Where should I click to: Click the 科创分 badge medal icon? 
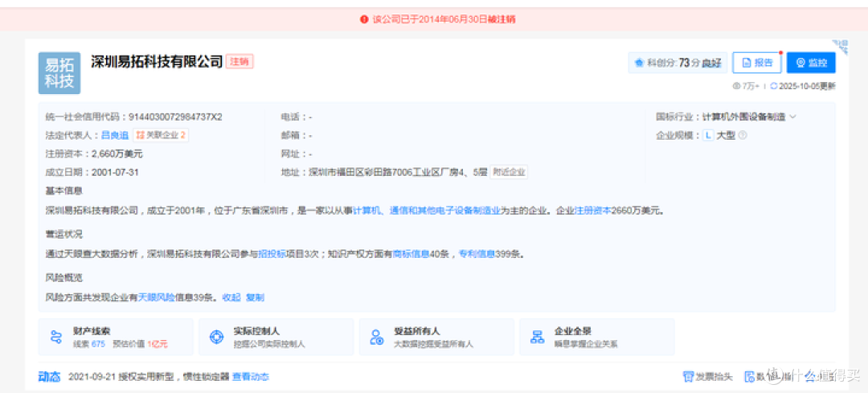639,63
